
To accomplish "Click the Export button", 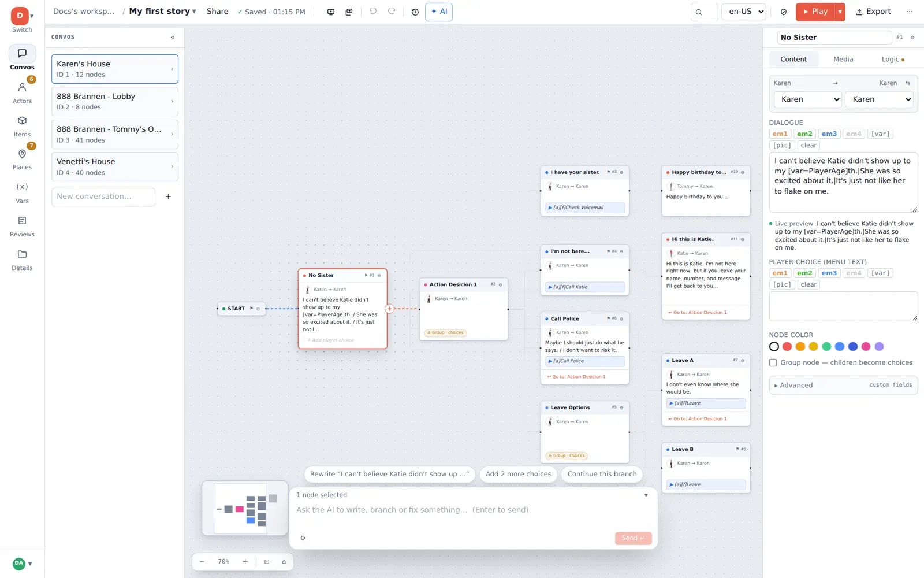I will [873, 12].
